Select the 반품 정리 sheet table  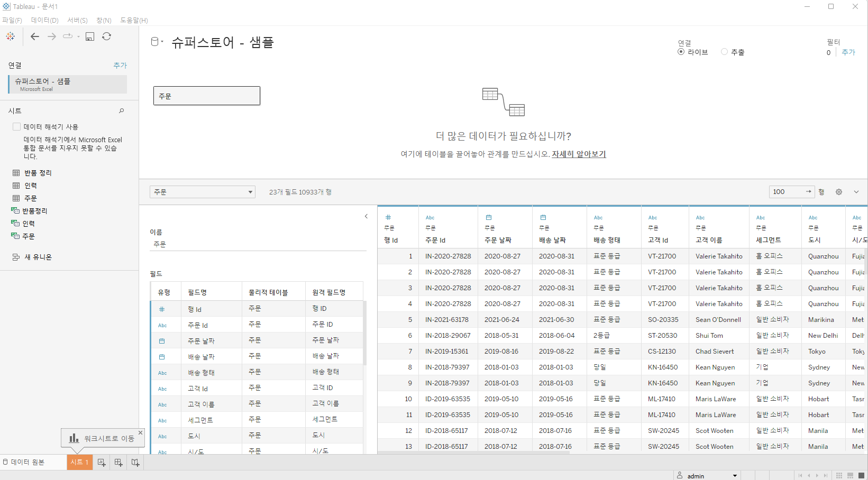coord(32,173)
